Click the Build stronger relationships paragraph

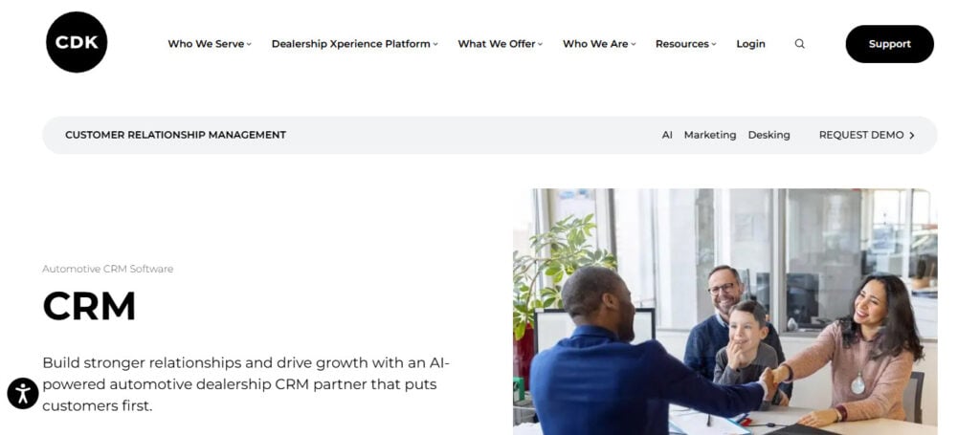(246, 384)
